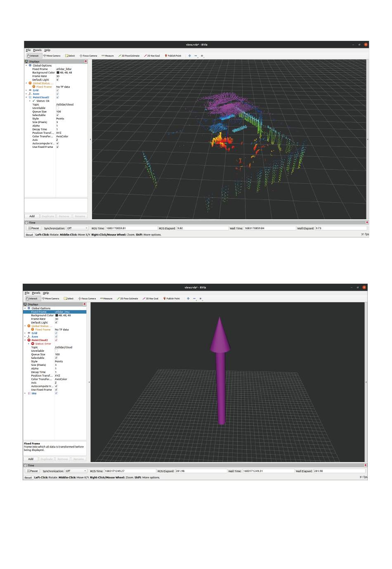
Task: Select Move Camera tool in lower RViz window
Action: click(x=50, y=299)
